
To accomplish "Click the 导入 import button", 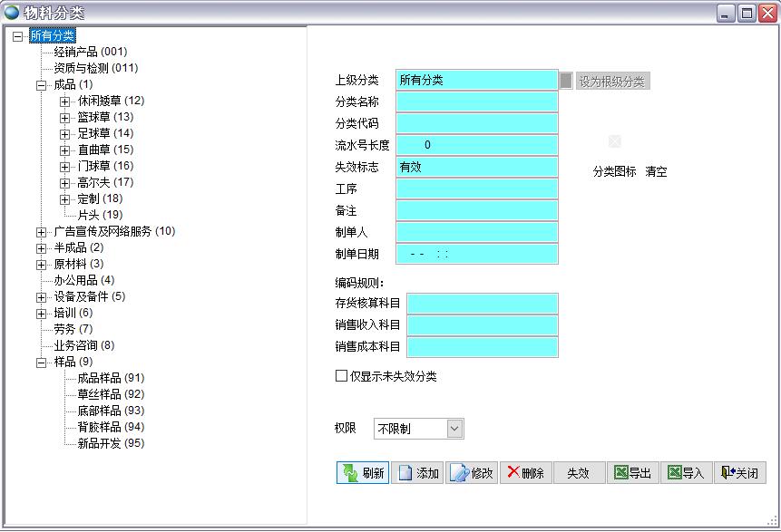I will pyautogui.click(x=686, y=473).
